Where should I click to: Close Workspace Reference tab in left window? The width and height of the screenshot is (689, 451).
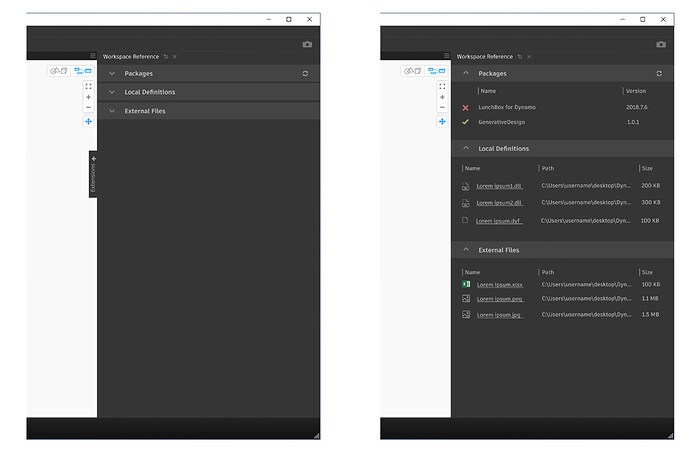point(174,57)
